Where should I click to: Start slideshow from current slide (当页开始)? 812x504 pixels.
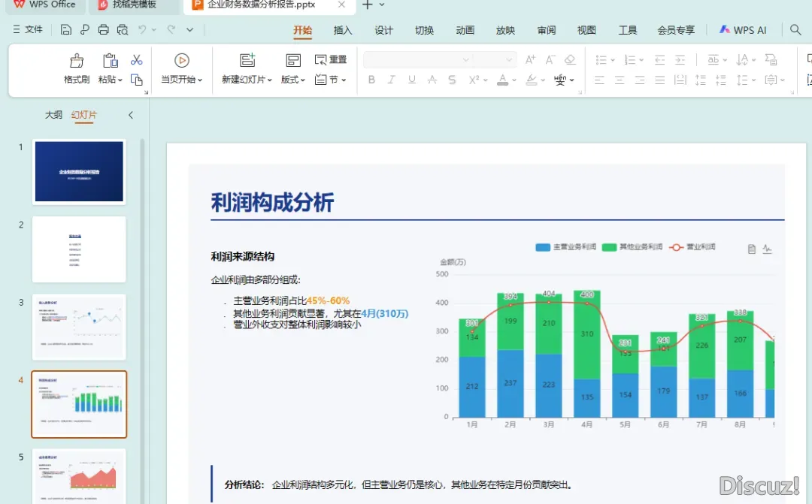[x=181, y=68]
